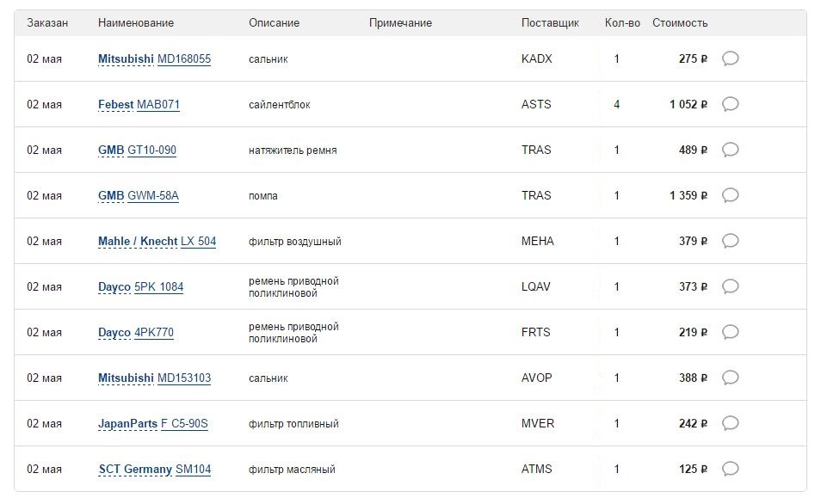The width and height of the screenshot is (821, 504).
Task: Open comment bubble for Dayco 4PK770 row
Action: (x=731, y=332)
